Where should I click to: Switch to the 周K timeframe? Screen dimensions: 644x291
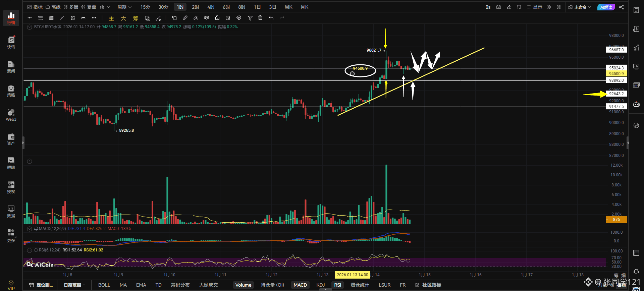click(288, 7)
